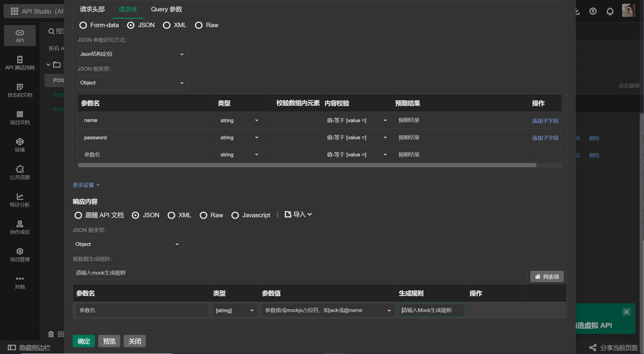Viewport: 644px width, 354px height.
Task: Click the trash icon above 隐藏侧边栏
Action: [x=51, y=334]
